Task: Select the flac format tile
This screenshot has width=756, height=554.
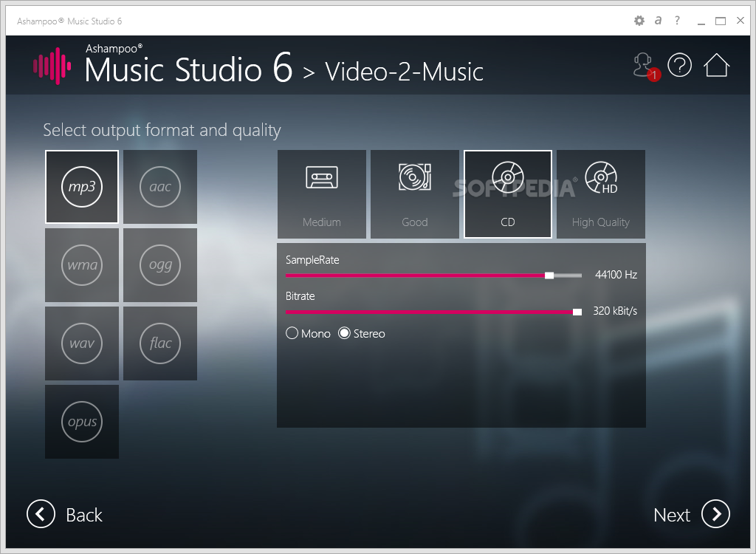Action: (x=160, y=343)
